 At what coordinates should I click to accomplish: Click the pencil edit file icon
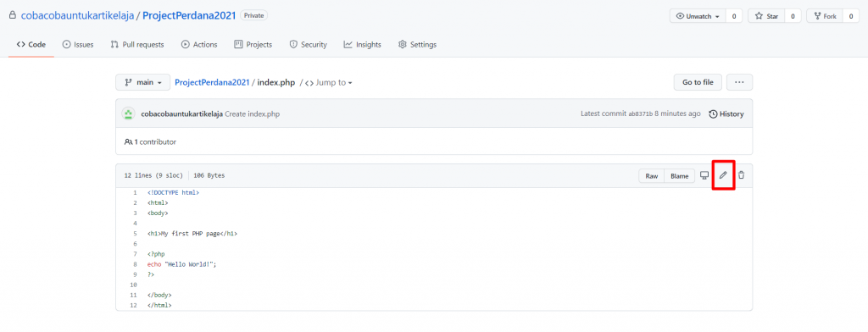tap(723, 175)
